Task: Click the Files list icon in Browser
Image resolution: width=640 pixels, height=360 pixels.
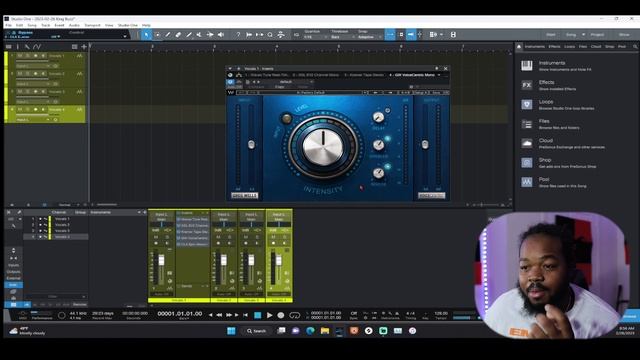Action: (x=527, y=124)
